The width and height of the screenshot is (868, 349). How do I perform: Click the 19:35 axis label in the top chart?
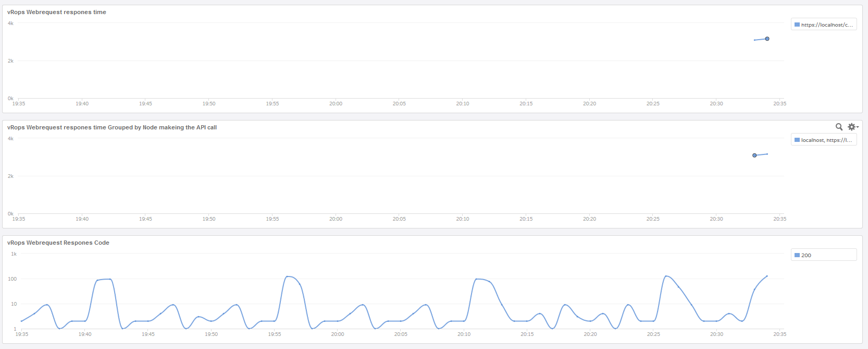click(x=19, y=103)
